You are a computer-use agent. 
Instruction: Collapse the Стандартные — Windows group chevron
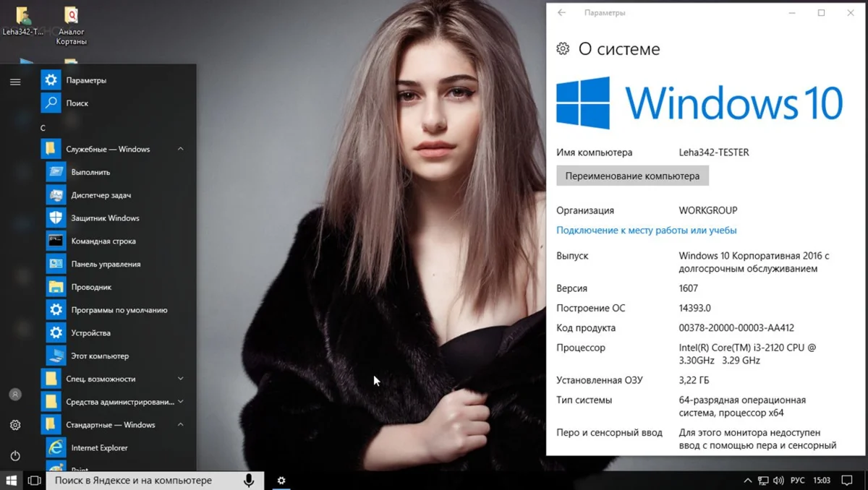pyautogui.click(x=181, y=425)
